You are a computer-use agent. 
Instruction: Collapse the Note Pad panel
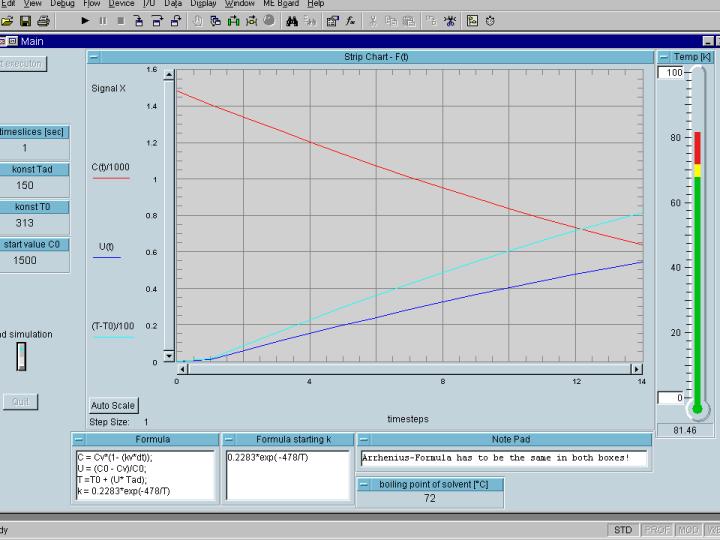pyautogui.click(x=364, y=439)
